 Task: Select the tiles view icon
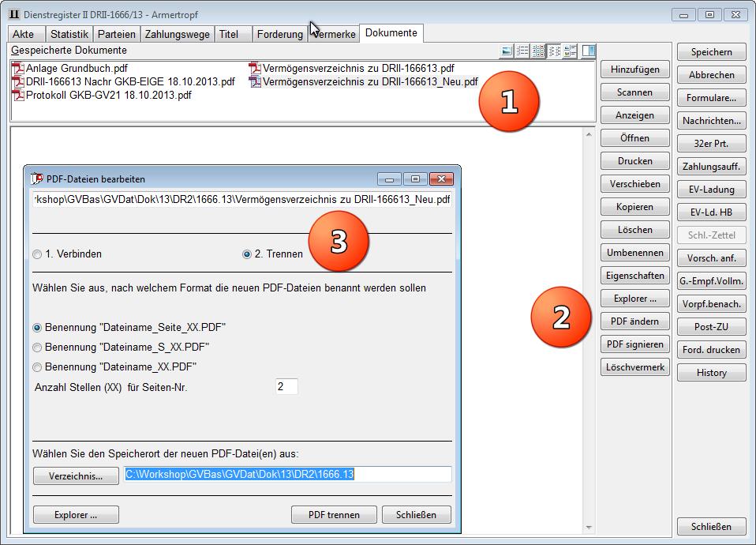point(570,51)
